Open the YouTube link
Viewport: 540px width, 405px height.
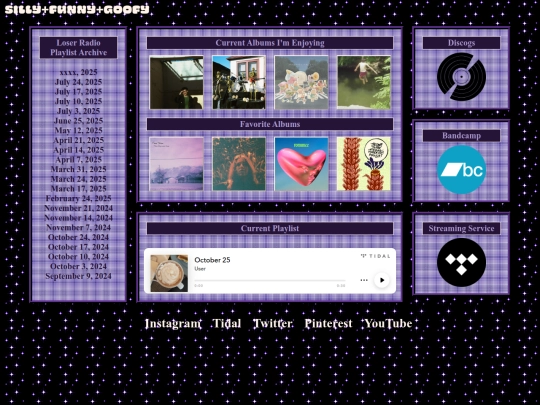388,323
